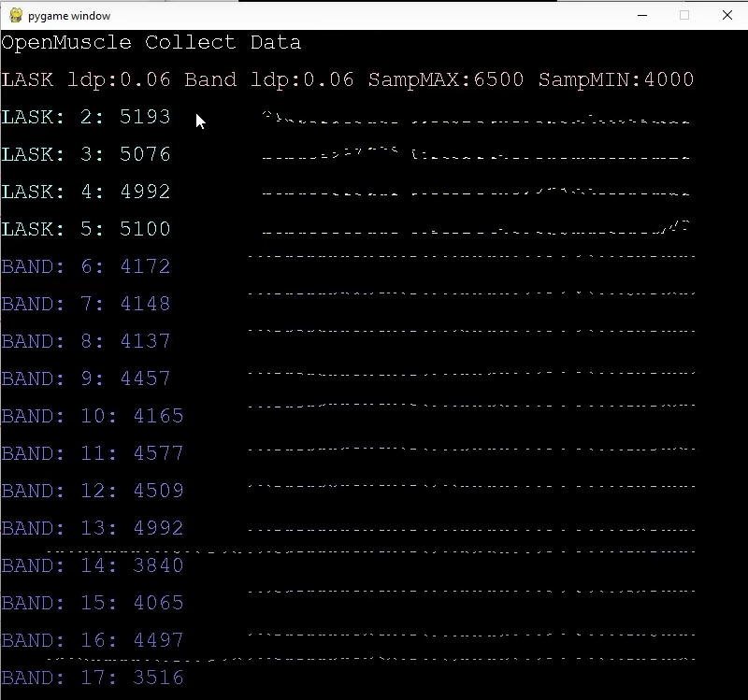
Task: Click the 'OpenMuscle Collect Data' heading
Action: (x=151, y=43)
